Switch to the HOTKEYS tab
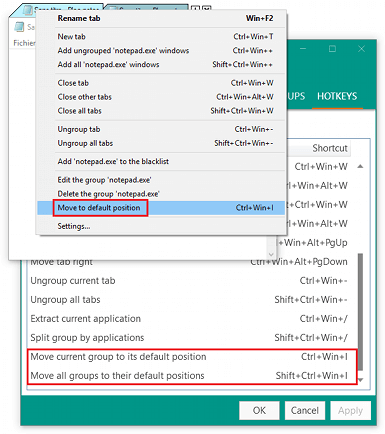The image size is (385, 434). click(337, 97)
